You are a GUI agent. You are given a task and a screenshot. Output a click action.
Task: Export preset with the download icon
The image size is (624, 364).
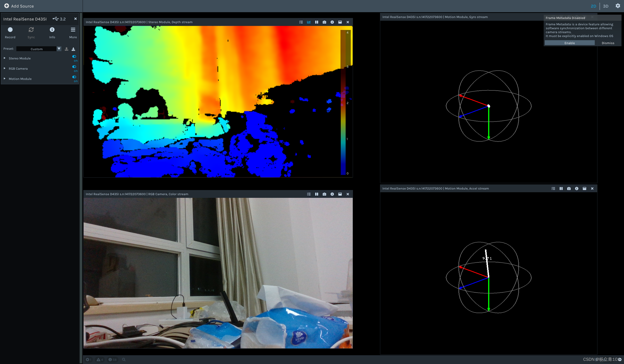pyautogui.click(x=73, y=49)
